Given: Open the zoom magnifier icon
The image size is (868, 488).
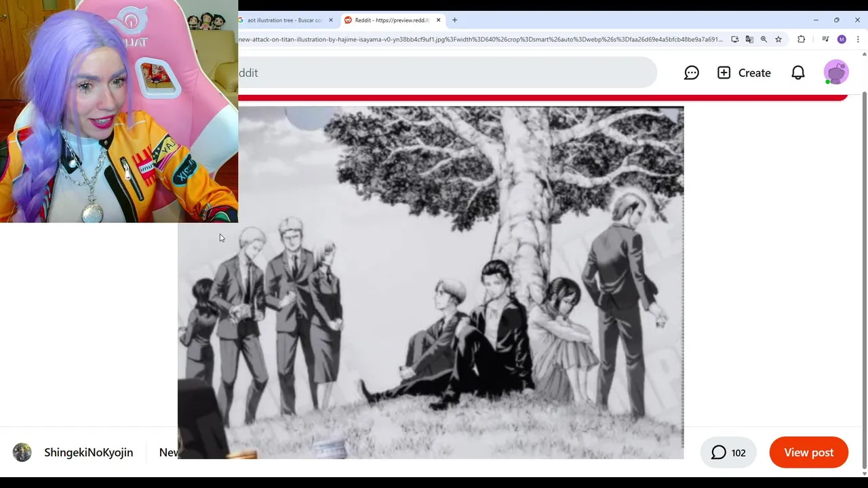Looking at the screenshot, I should 764,39.
